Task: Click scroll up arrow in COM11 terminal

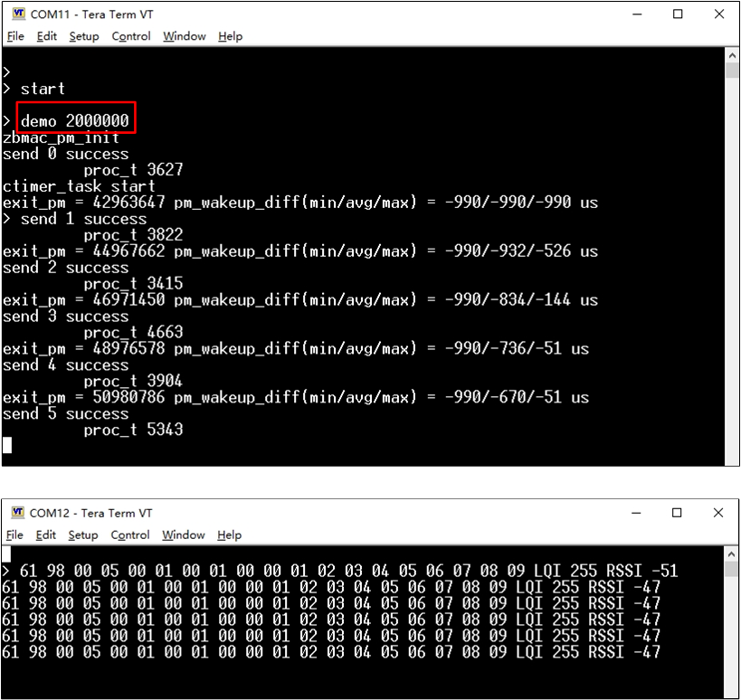Action: pyautogui.click(x=732, y=55)
